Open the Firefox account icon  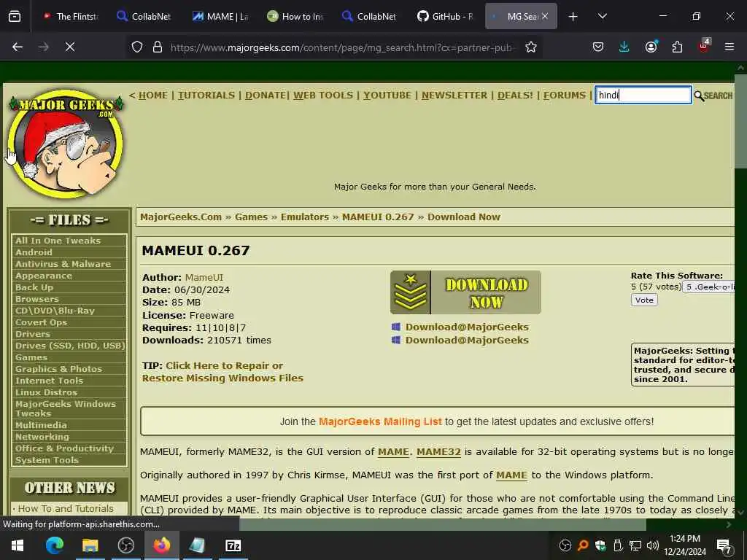click(x=651, y=47)
